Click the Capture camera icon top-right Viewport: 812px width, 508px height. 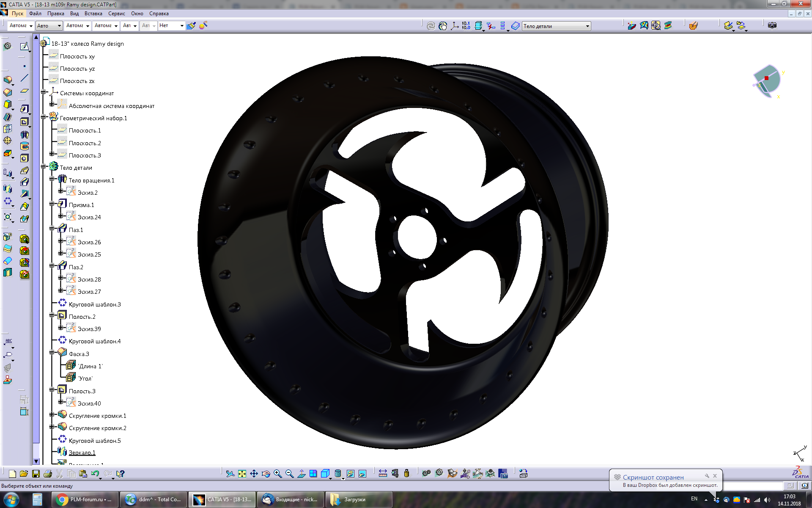pyautogui.click(x=772, y=25)
